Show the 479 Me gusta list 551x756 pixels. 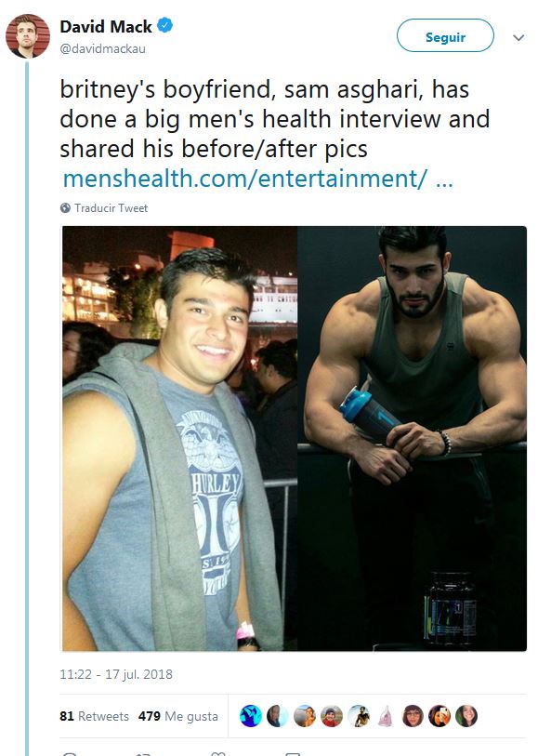point(178,716)
